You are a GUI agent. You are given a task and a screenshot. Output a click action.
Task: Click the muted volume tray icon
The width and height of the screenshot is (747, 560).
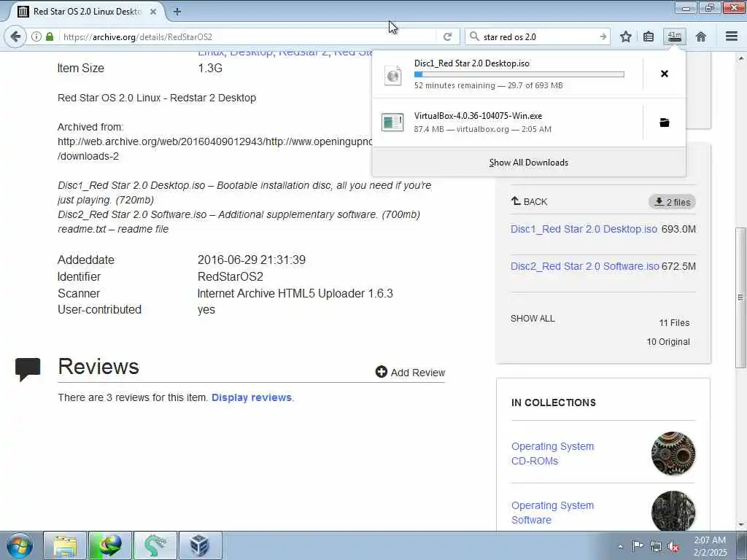673,547
